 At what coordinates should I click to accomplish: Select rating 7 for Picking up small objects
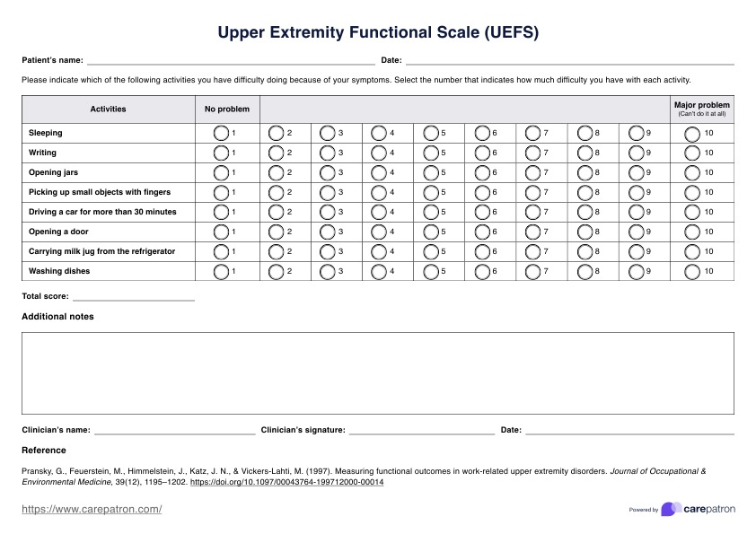534,192
